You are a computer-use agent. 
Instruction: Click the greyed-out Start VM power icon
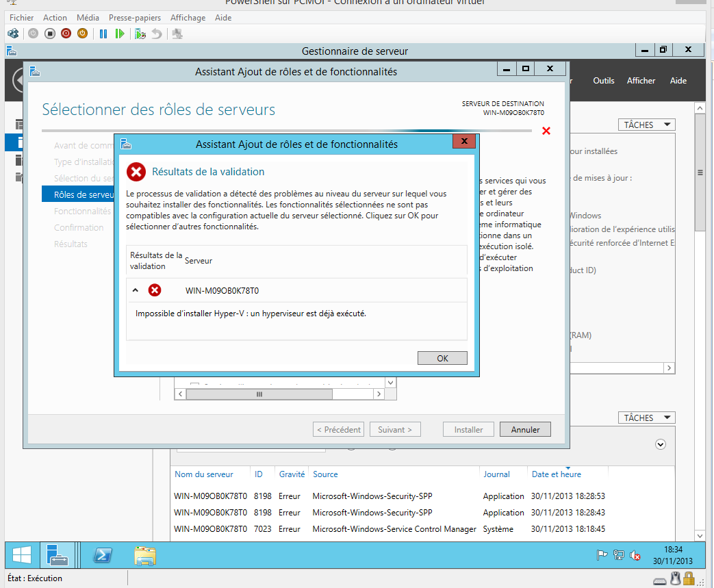tap(34, 34)
